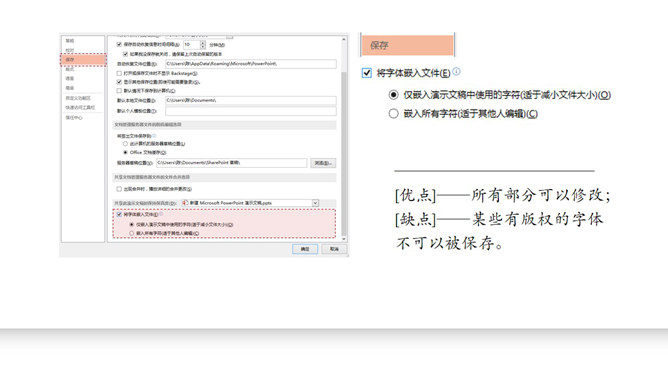Click info icon beside check-out files label
Image resolution: width=668 pixels, height=376 pixels.
154,136
